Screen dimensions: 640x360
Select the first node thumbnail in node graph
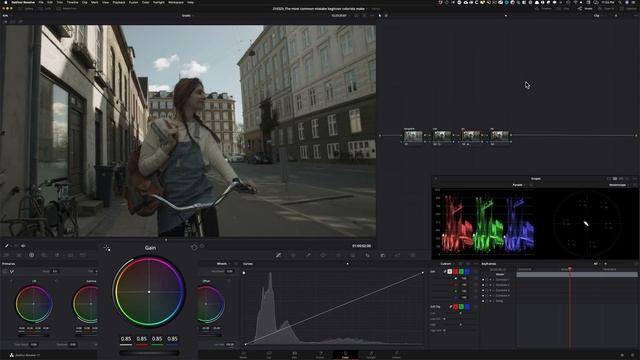[x=413, y=136]
